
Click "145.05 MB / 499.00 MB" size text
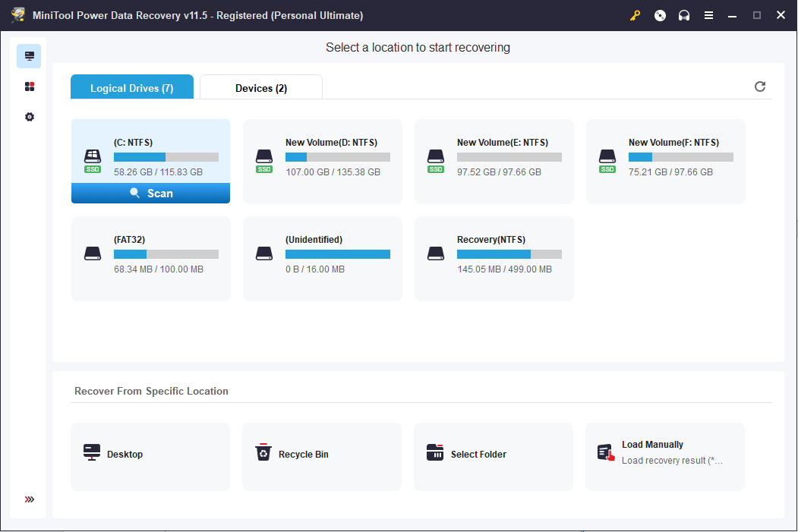coord(504,269)
